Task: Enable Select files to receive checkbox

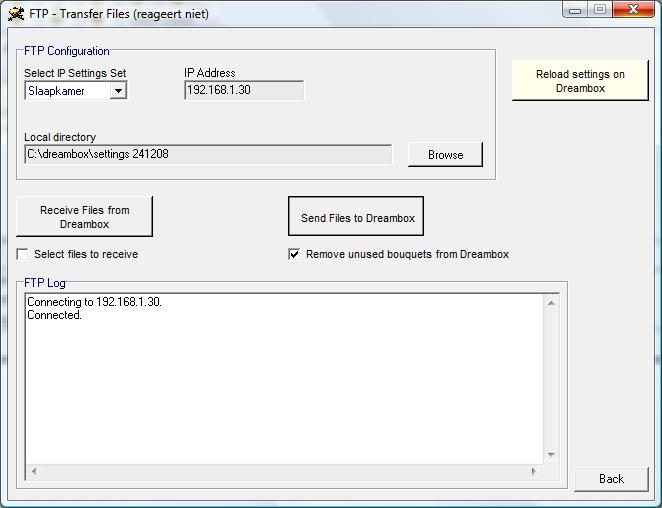Action: [x=22, y=254]
